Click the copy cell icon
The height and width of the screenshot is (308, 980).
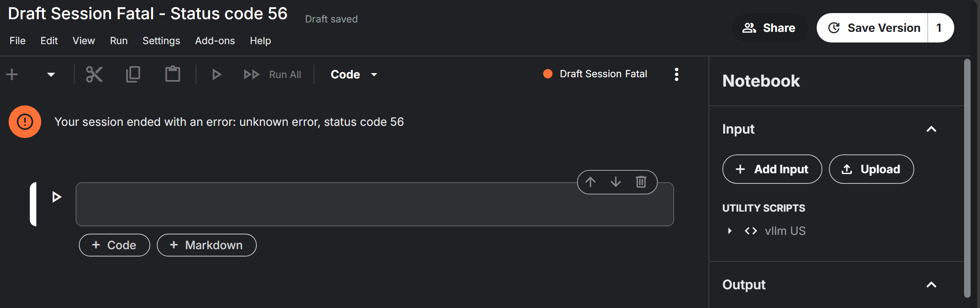[133, 74]
